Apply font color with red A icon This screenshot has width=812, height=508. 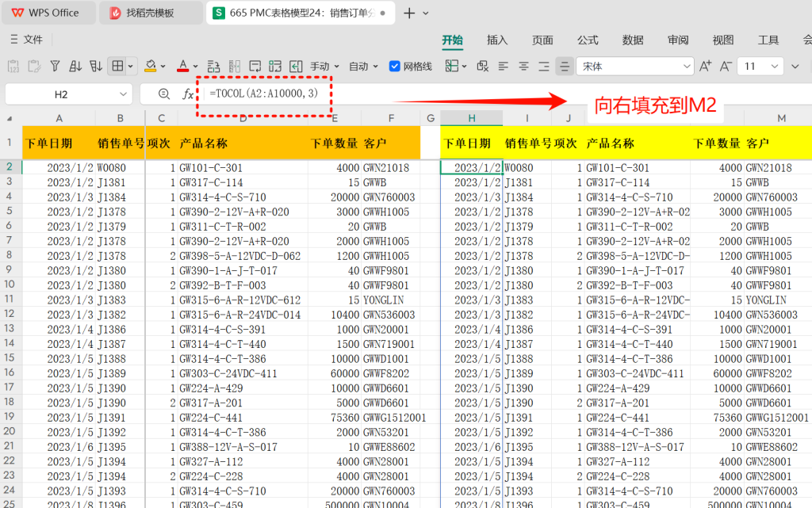click(x=183, y=67)
